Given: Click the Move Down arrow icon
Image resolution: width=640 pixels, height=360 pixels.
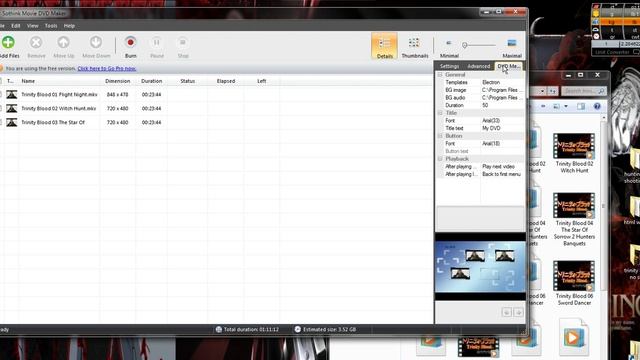Looking at the screenshot, I should pyautogui.click(x=96, y=42).
